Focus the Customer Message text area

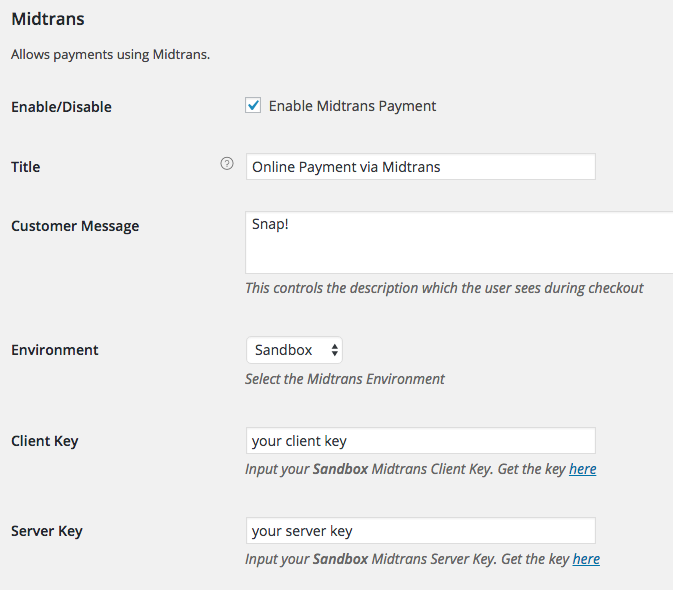(x=460, y=242)
